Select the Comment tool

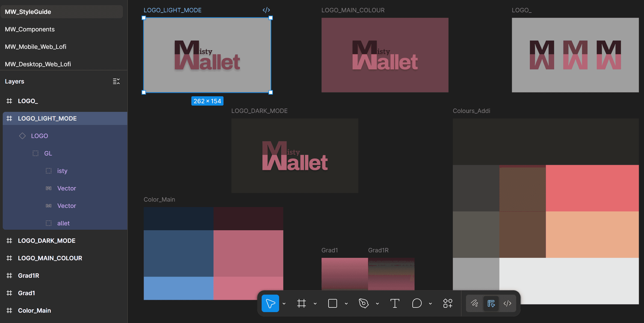coord(417,303)
